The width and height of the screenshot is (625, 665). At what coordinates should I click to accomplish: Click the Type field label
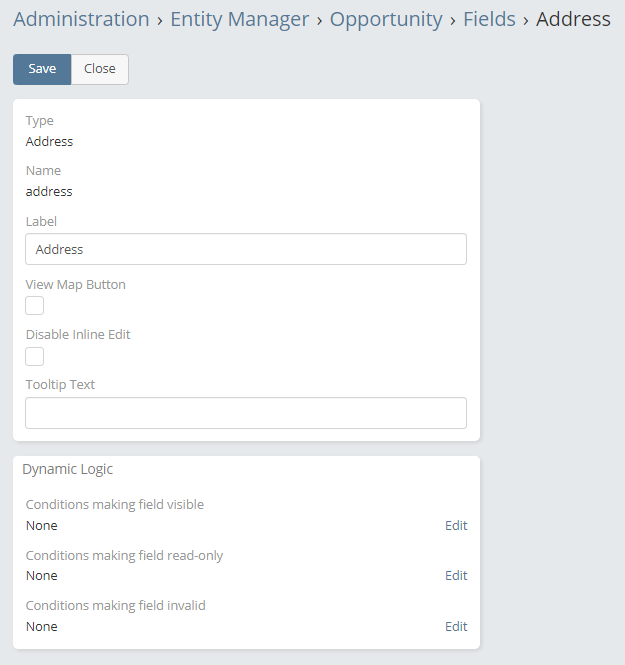tap(40, 121)
